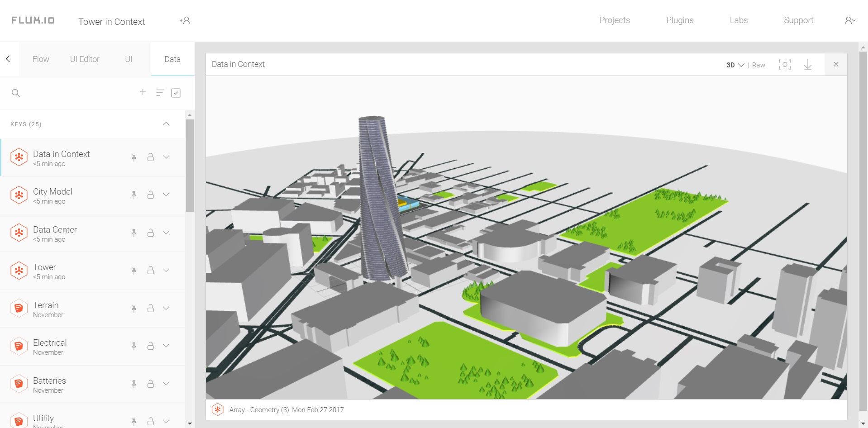
Task: Toggle lock on Tower key
Action: tap(151, 270)
